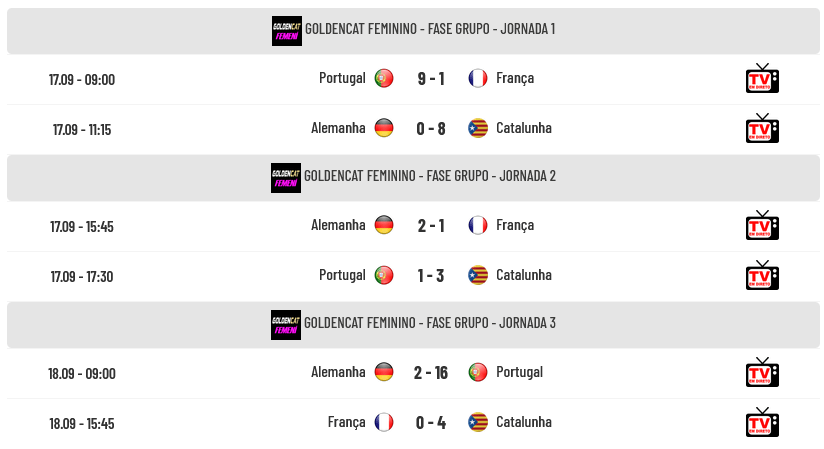This screenshot has height=449, width=824.
Task: Open live TV for Alemanha vs Catalunha match
Action: (762, 128)
